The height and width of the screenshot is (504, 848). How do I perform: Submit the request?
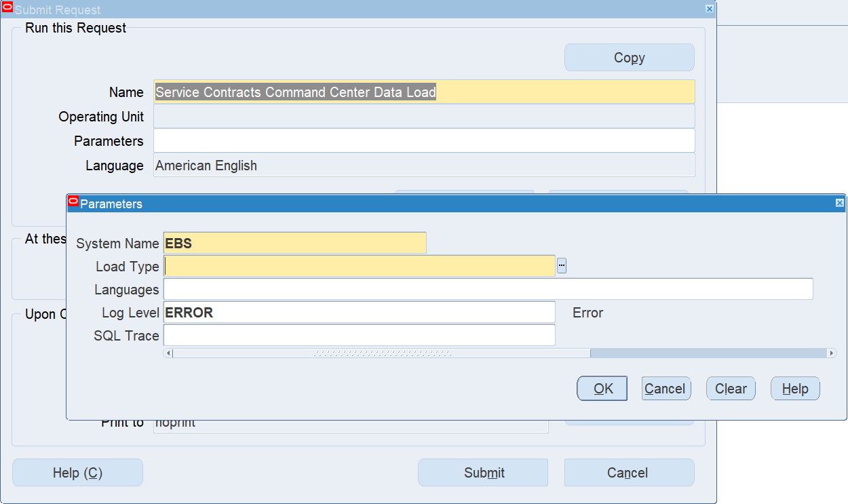(x=483, y=473)
